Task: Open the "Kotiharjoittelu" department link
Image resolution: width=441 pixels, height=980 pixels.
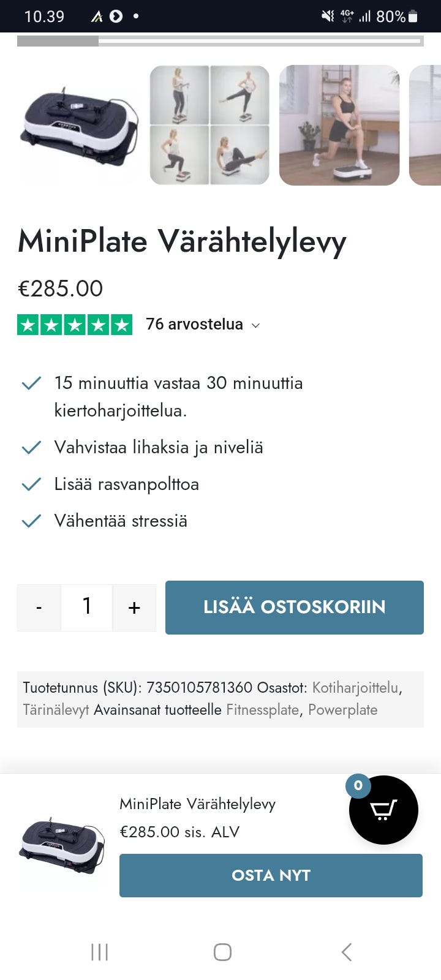Action: 355,688
